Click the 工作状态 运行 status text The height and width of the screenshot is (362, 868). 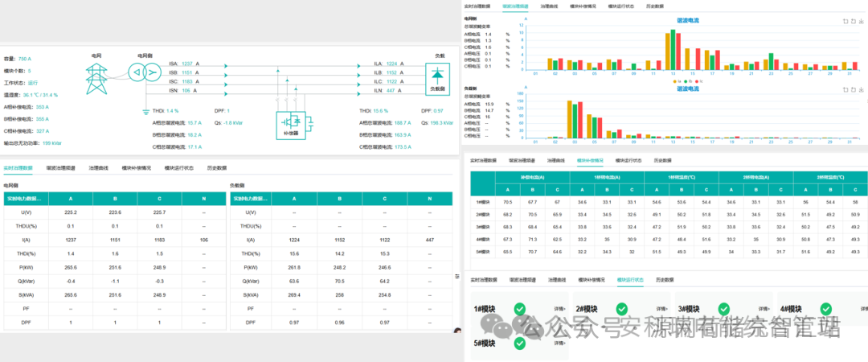pyautogui.click(x=20, y=83)
